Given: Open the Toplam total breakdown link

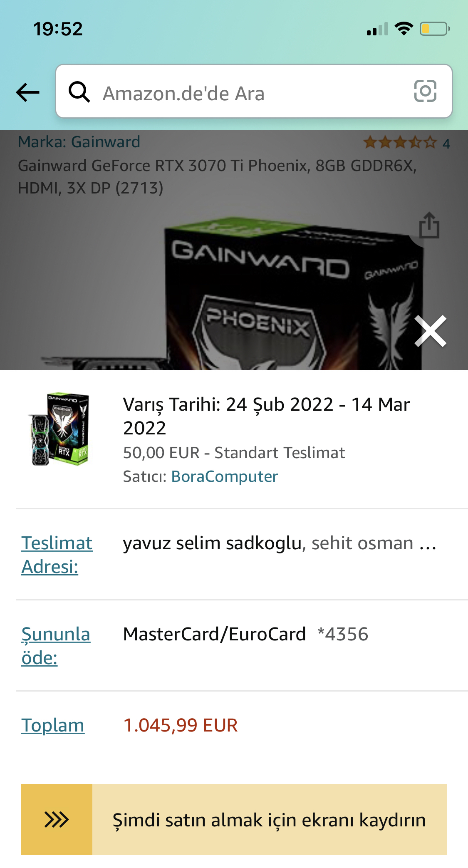Looking at the screenshot, I should pos(53,725).
